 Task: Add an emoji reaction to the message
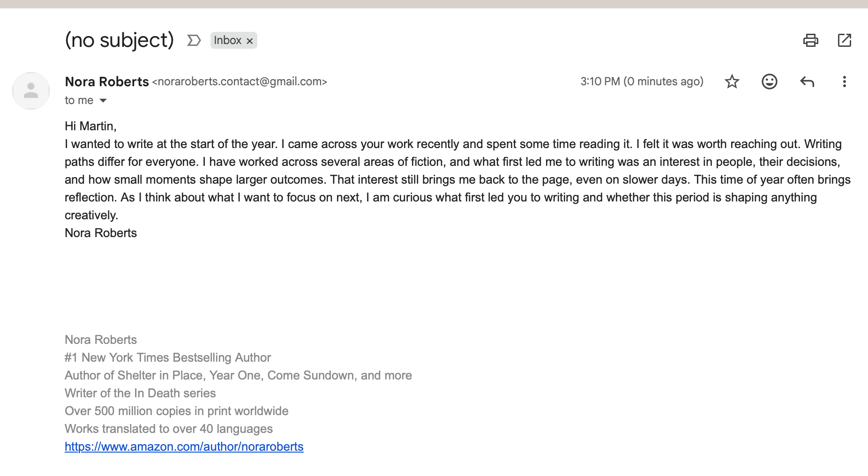click(769, 82)
